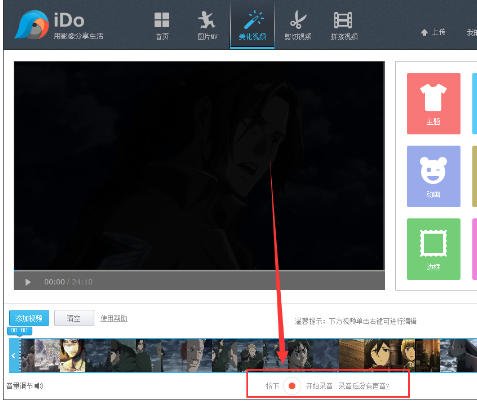Open the 拼接视频 film strip tool
Image resolution: width=477 pixels, height=407 pixels.
[x=344, y=26]
